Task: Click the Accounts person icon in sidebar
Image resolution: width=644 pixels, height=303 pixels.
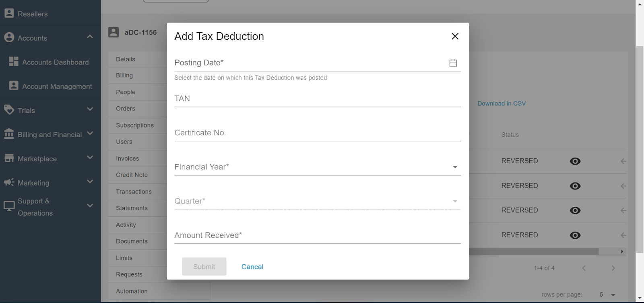Action: tap(9, 37)
